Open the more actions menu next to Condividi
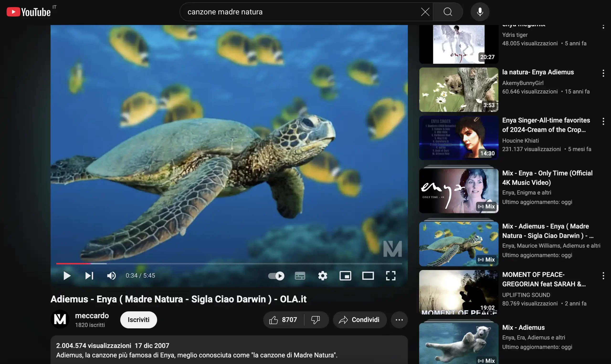The height and width of the screenshot is (364, 611). pyautogui.click(x=399, y=320)
